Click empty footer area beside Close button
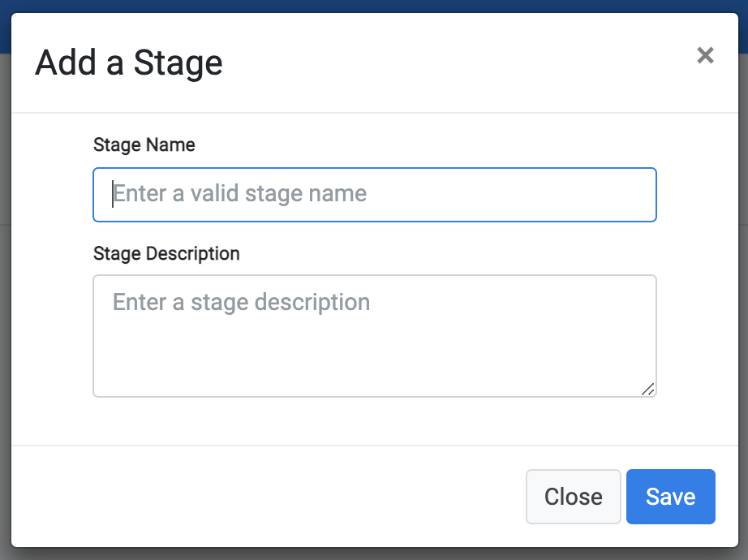This screenshot has height=560, width=748. pyautogui.click(x=267, y=497)
